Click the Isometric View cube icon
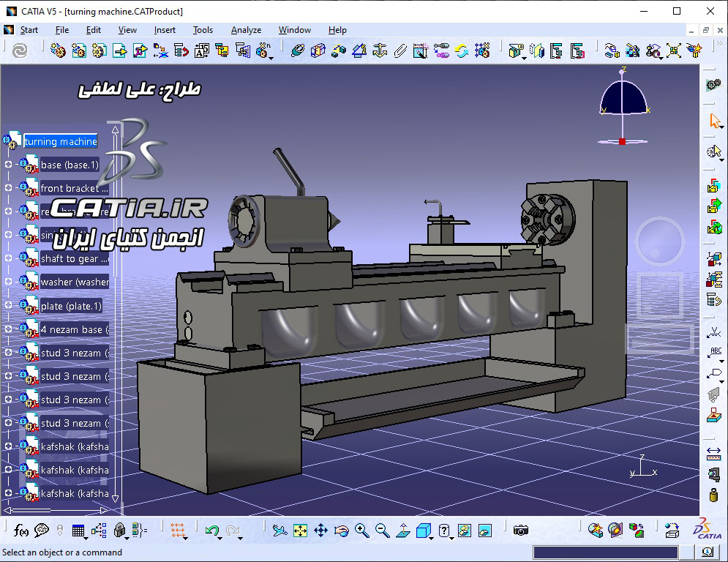 [x=423, y=530]
